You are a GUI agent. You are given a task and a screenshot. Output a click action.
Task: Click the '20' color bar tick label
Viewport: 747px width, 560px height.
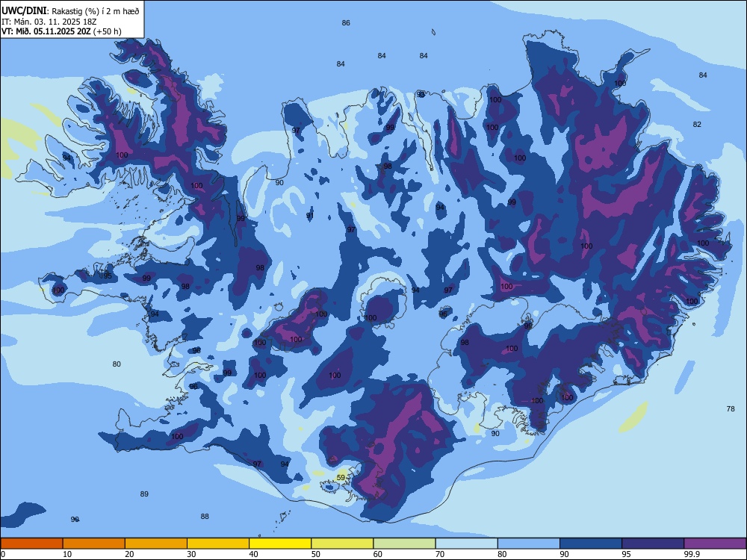pos(129,554)
